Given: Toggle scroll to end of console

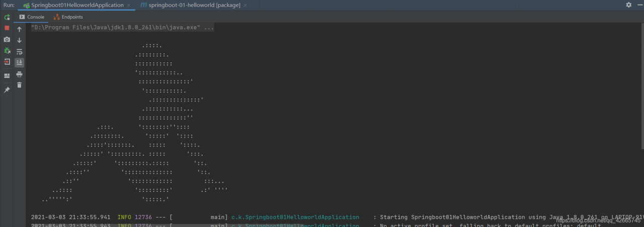Looking at the screenshot, I should (20, 63).
